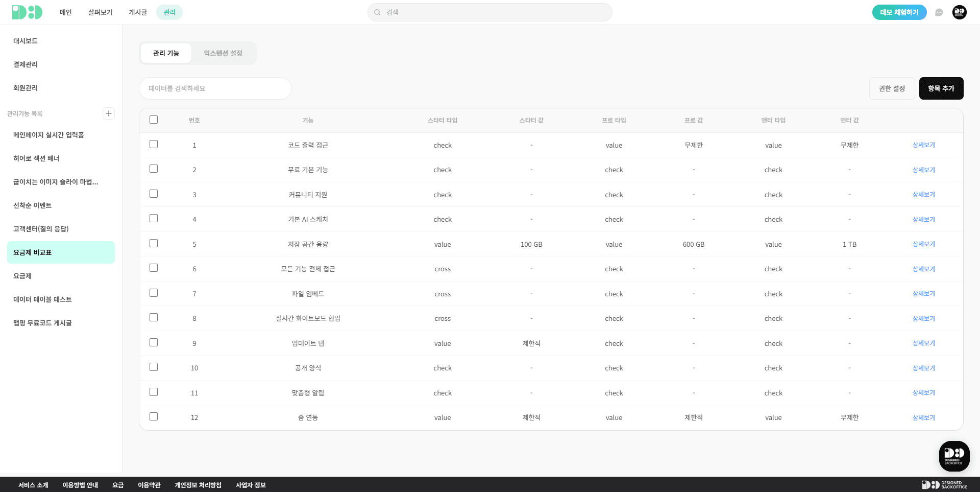Click the 기능 column header
This screenshot has height=492, width=980.
308,121
